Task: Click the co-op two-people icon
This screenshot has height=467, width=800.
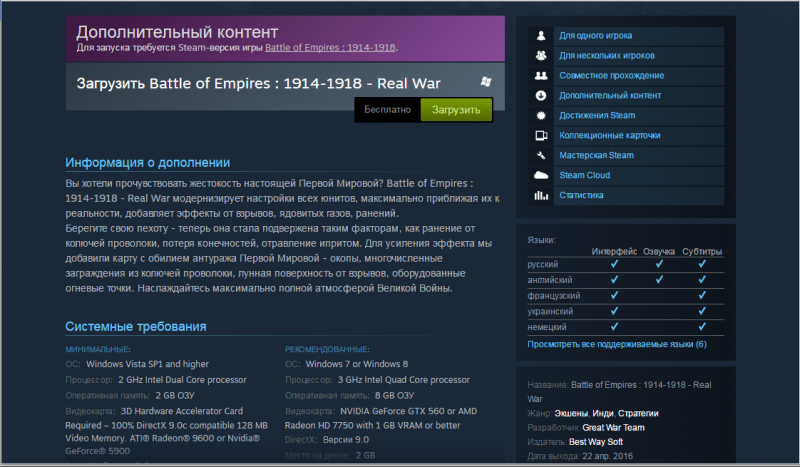Action: click(x=541, y=76)
